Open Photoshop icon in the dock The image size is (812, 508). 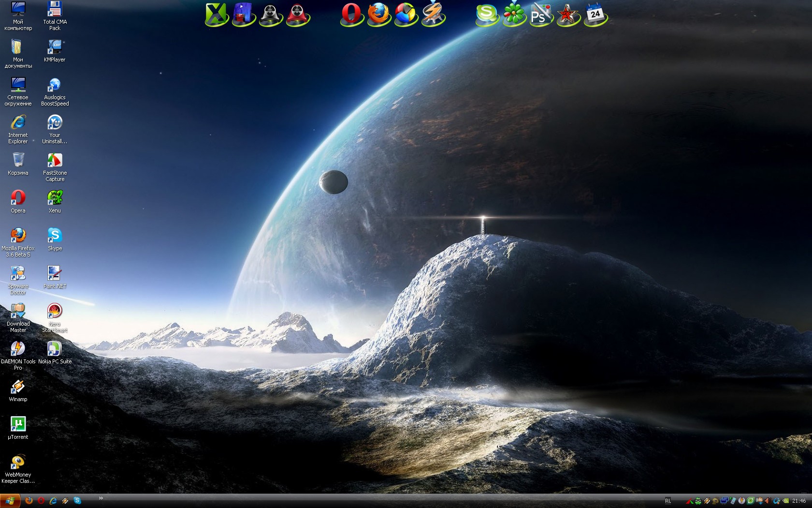540,15
